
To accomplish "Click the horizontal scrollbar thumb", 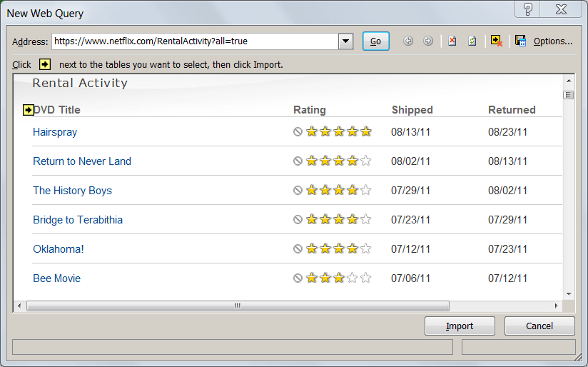I will (238, 306).
